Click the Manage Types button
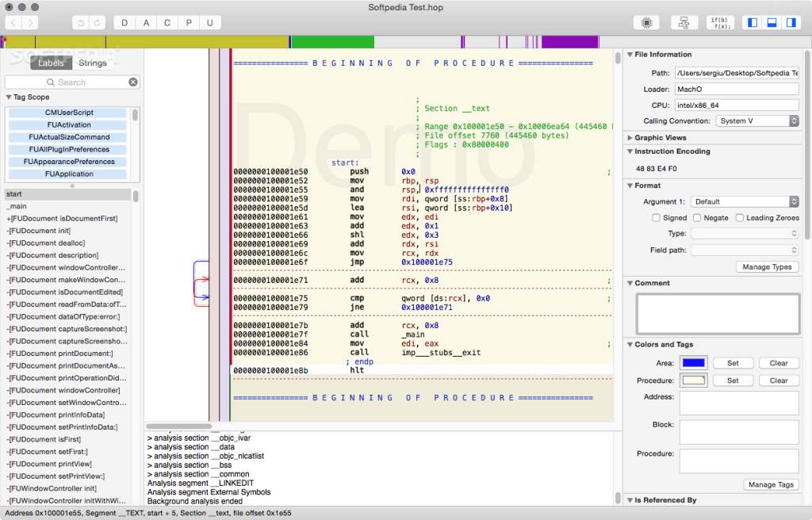Screen dimensions: 812x520 [x=767, y=266]
